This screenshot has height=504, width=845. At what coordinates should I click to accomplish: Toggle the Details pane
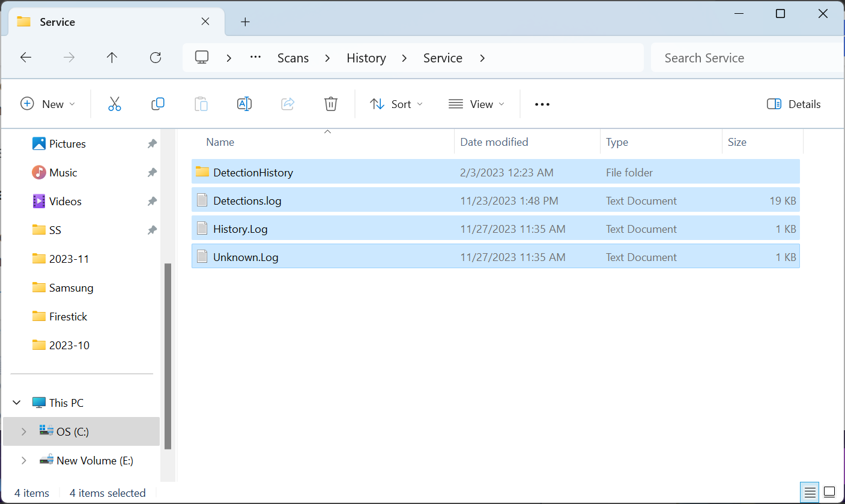coord(793,104)
